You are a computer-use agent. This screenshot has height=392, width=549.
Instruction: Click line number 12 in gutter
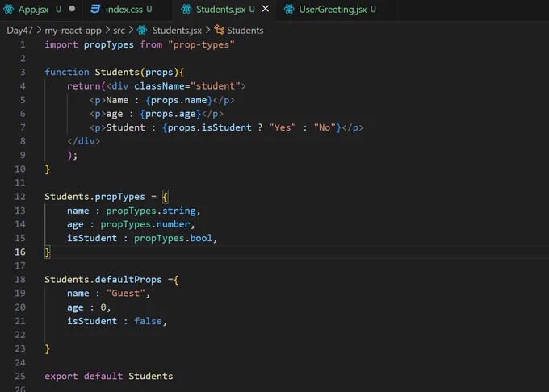click(x=20, y=197)
